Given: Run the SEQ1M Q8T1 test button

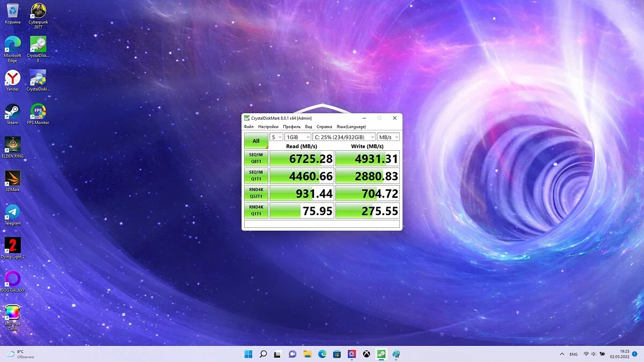Looking at the screenshot, I should pos(256,158).
